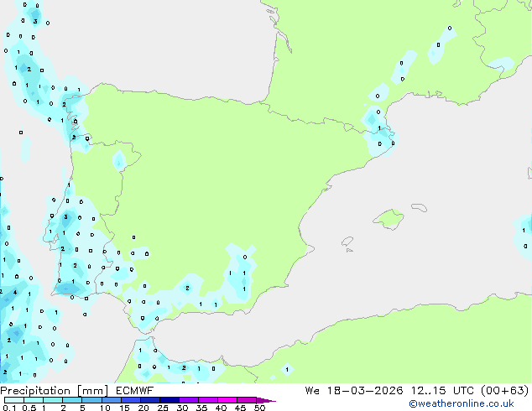Viewport: 532px width, 411px height.
Task: Click the 40–45 mm magenta legend box
Action: 227,400
